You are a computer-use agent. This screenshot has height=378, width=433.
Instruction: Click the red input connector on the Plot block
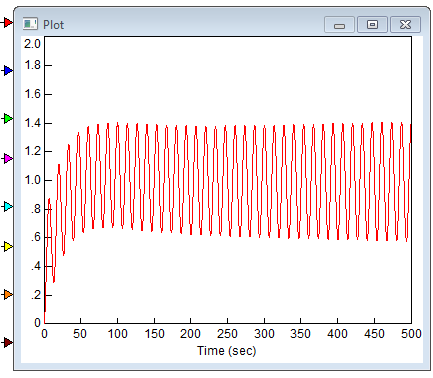8,22
